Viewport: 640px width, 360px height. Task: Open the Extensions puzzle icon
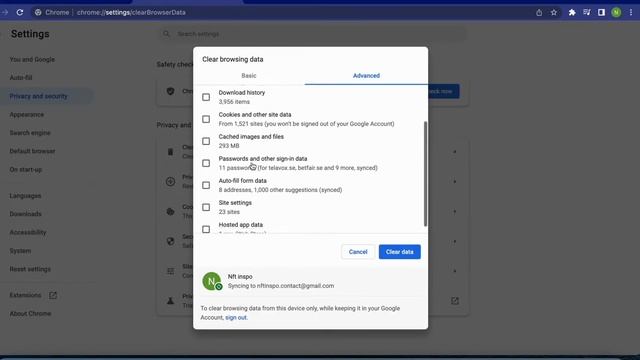(572, 13)
